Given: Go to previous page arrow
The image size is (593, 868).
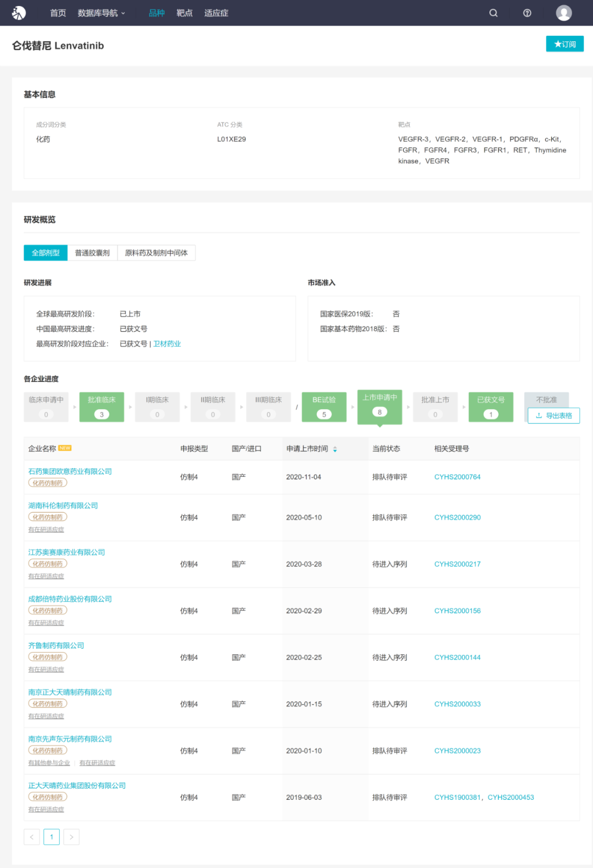Looking at the screenshot, I should tap(32, 837).
